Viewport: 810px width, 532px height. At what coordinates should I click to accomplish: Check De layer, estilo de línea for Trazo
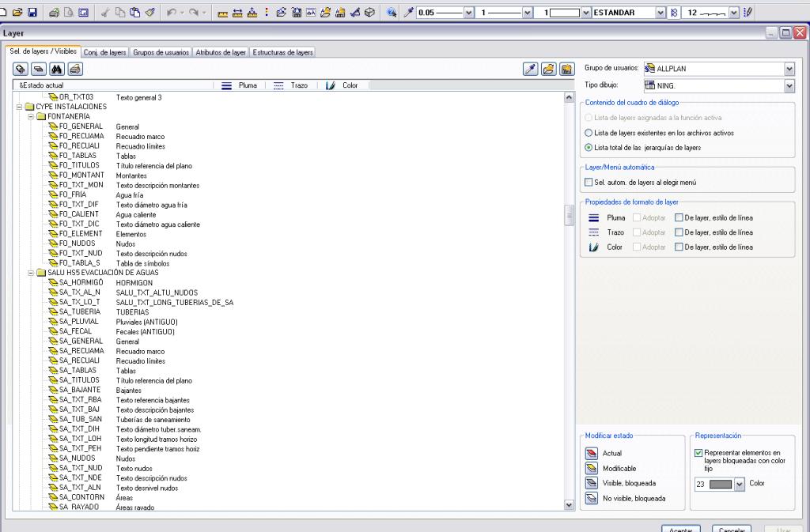pyautogui.click(x=679, y=232)
